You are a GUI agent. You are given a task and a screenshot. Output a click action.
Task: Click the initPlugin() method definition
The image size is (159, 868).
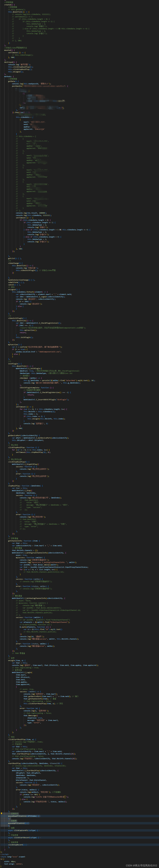coord(15,364)
